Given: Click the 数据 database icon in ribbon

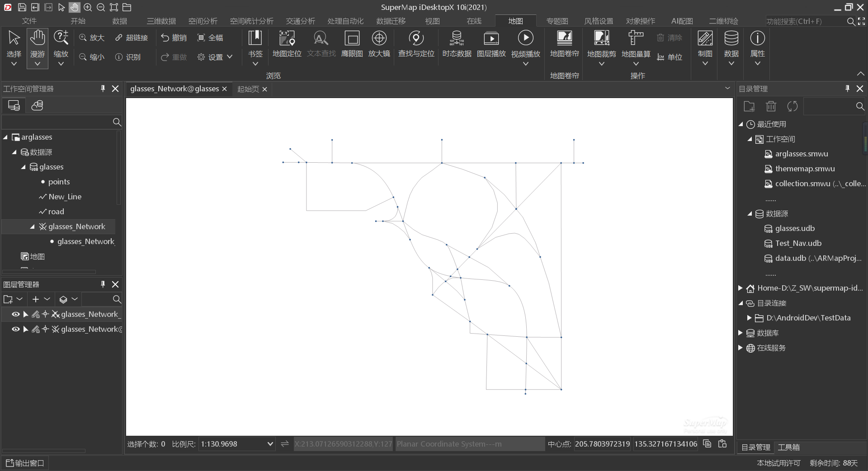Looking at the screenshot, I should tap(731, 38).
